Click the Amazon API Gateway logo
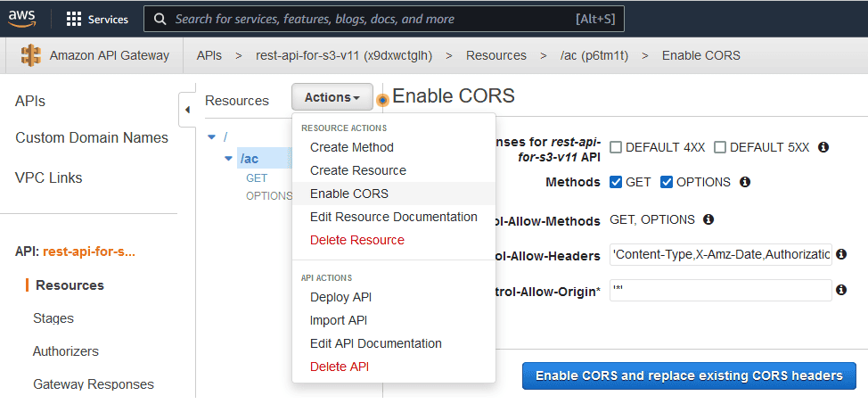Screen dimensions: 868x404 [x=31, y=55]
